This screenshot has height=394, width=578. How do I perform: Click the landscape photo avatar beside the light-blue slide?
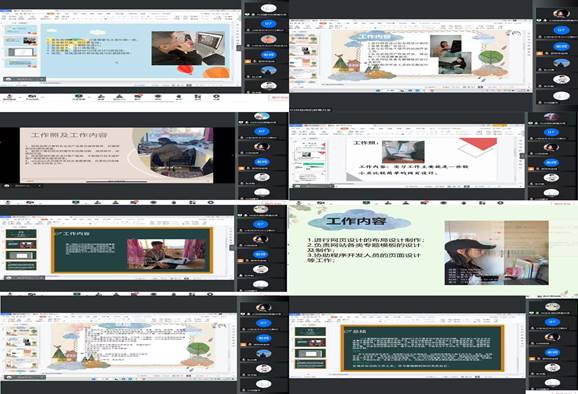[x=269, y=70]
